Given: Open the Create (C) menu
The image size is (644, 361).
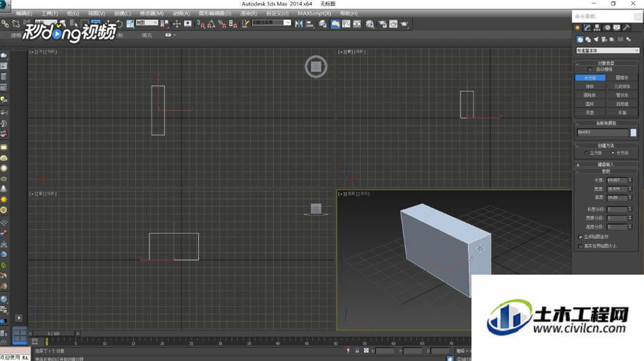Looking at the screenshot, I should point(122,14).
